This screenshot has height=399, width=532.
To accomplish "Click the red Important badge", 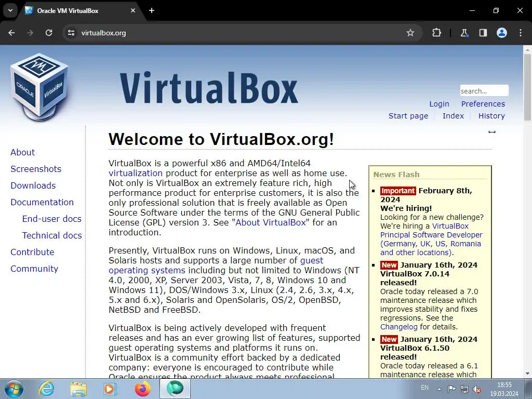I will tap(398, 191).
